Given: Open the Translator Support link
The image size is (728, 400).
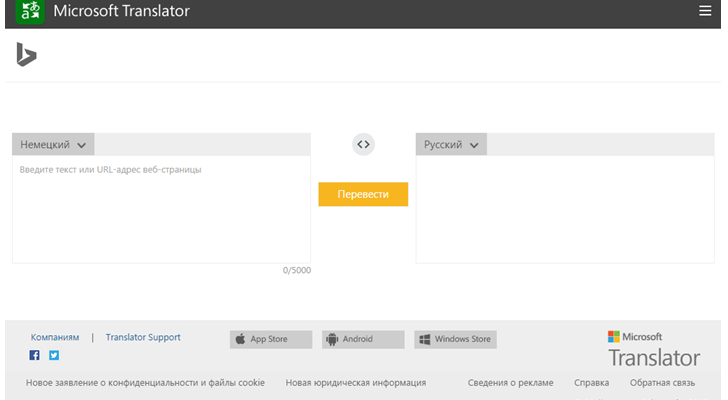Looking at the screenshot, I should pos(143,338).
